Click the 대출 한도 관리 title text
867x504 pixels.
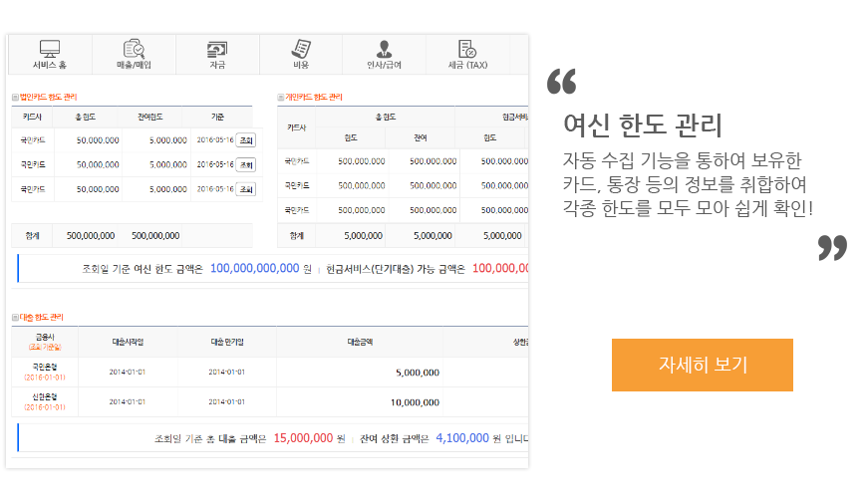point(42,317)
